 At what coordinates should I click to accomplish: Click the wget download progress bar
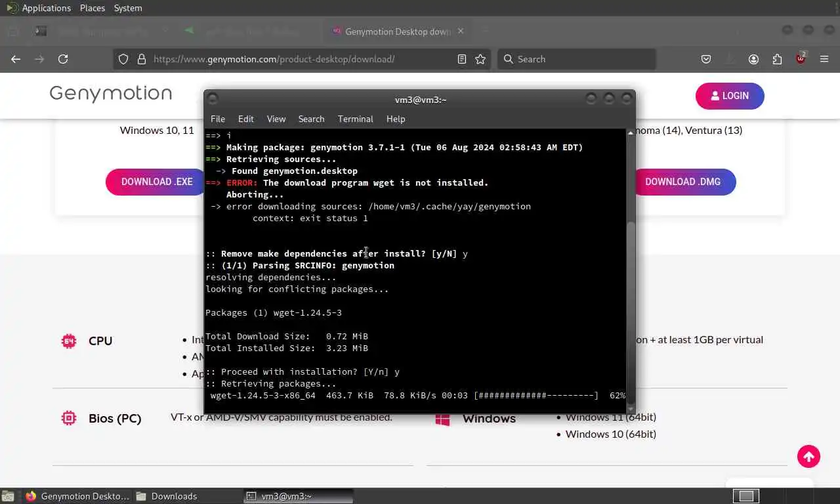[x=536, y=396]
